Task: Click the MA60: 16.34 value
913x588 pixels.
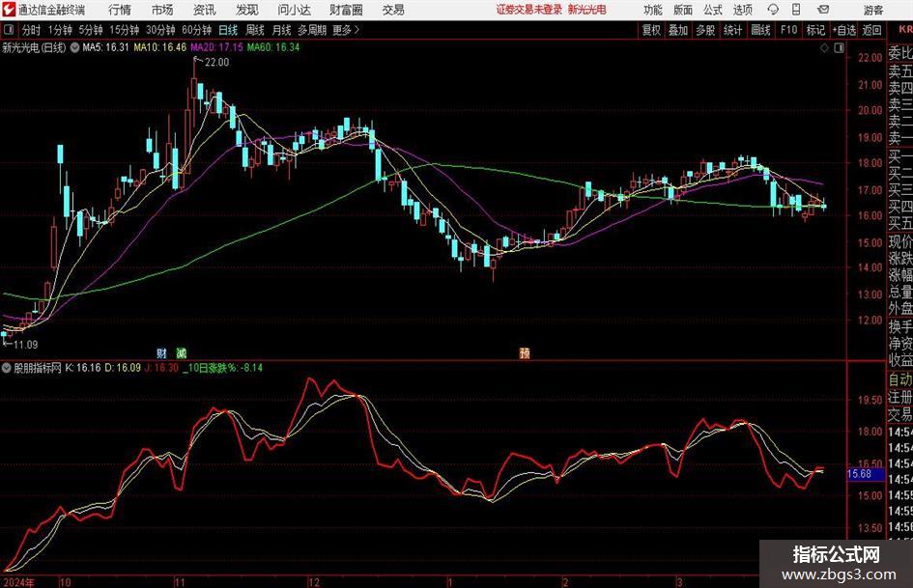Action: coord(273,47)
